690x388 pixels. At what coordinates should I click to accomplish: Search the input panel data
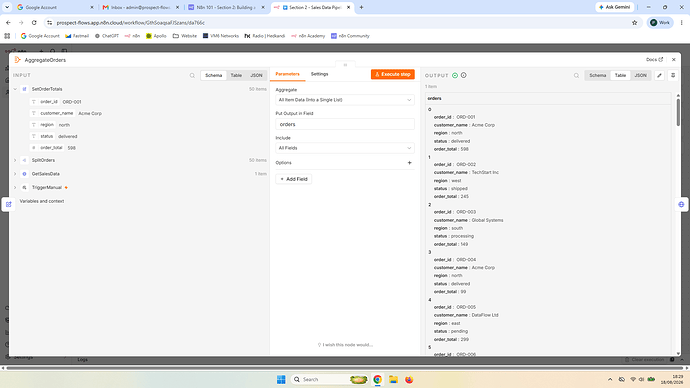click(x=192, y=76)
